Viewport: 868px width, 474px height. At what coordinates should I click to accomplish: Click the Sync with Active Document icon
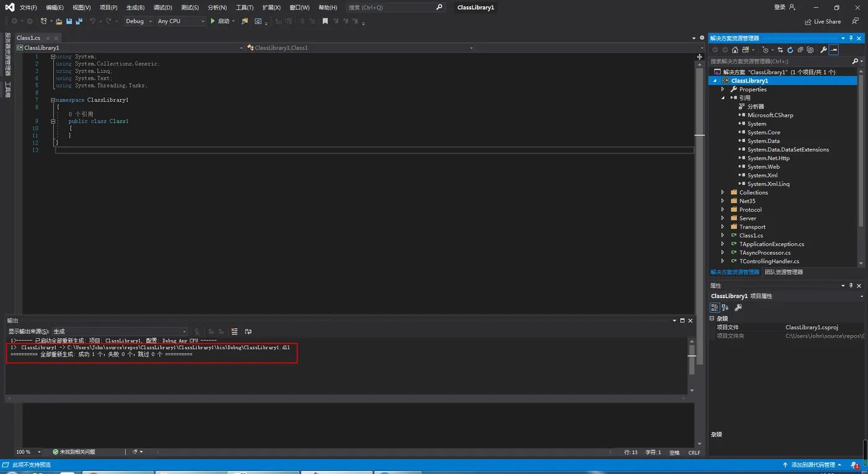coord(781,50)
